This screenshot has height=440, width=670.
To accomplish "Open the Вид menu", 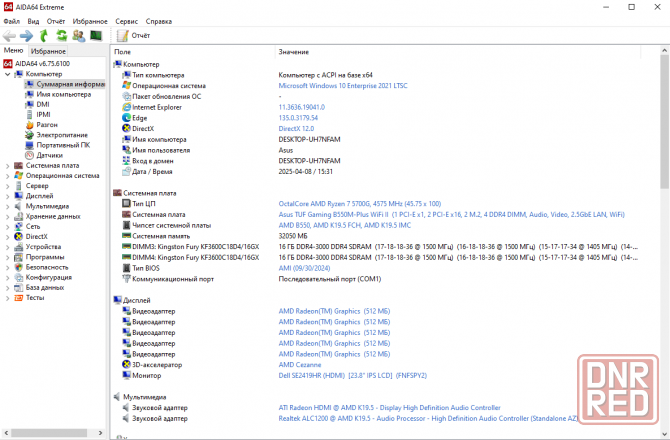I will click(x=33, y=21).
